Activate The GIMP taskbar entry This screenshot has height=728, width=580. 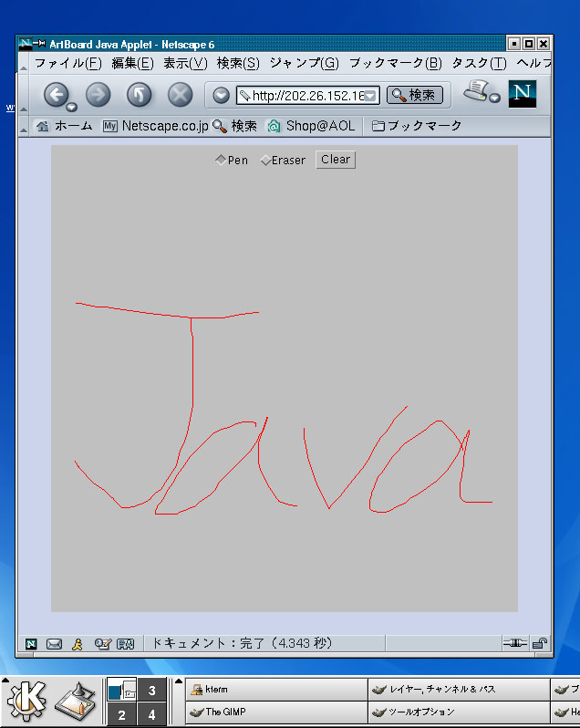point(276,712)
